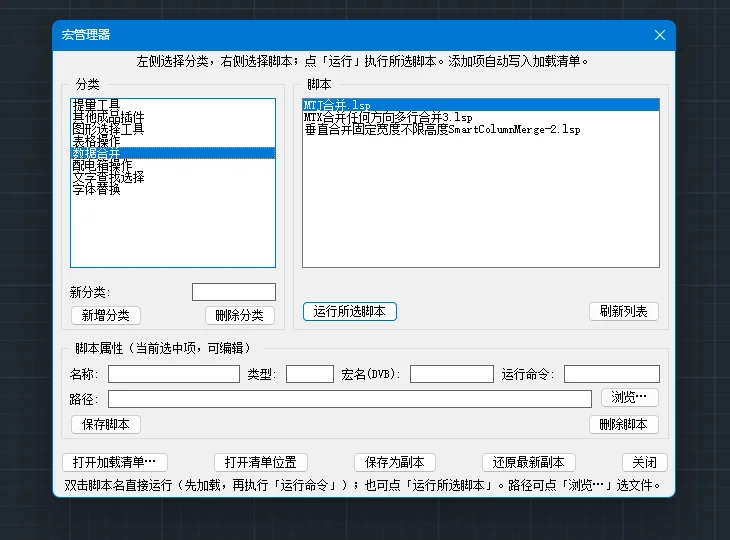Select the 提量工具 category
The height and width of the screenshot is (540, 730).
click(173, 105)
